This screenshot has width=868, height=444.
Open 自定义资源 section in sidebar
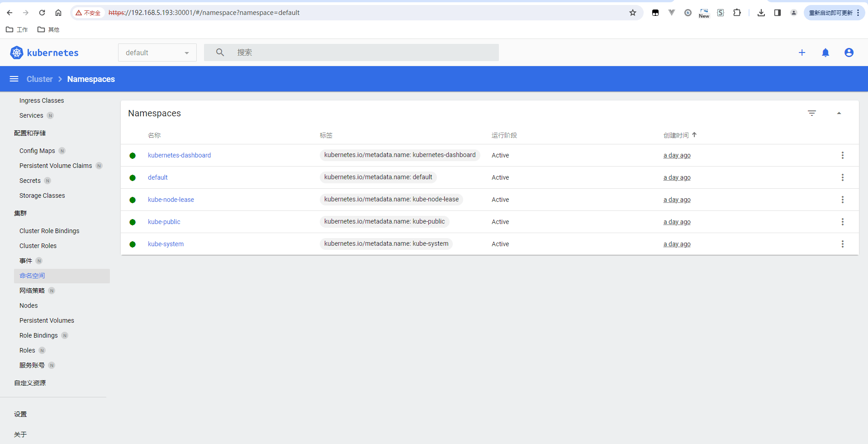pyautogui.click(x=30, y=383)
